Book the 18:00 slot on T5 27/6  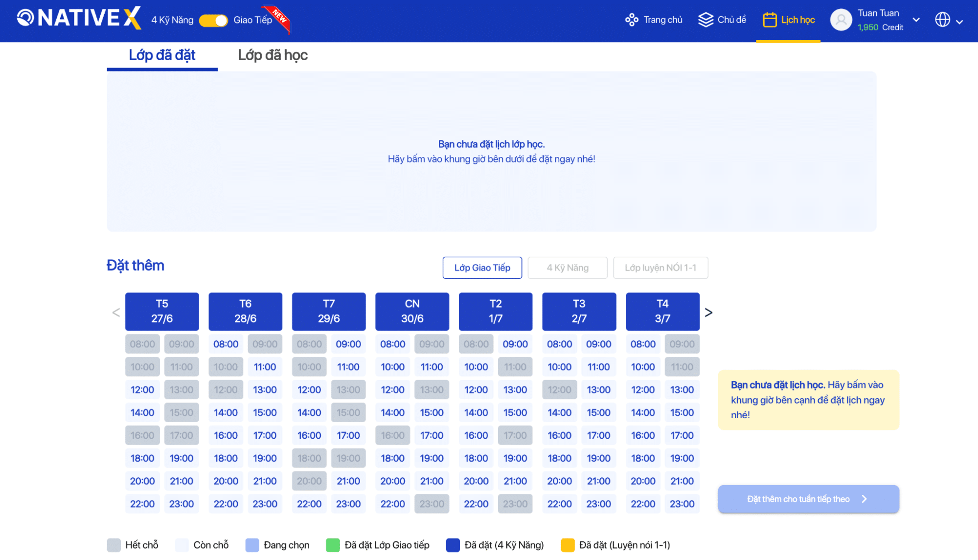pyautogui.click(x=142, y=458)
